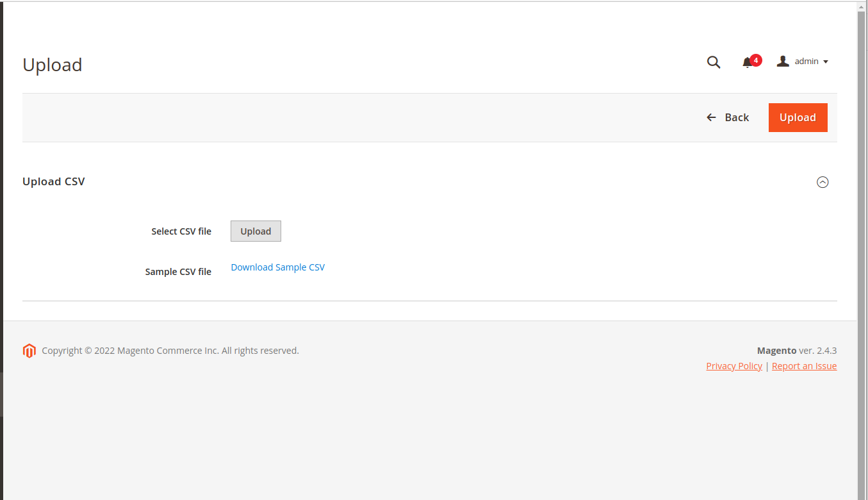Viewport: 868px width, 500px height.
Task: Open the search magnifier icon
Action: [713, 62]
